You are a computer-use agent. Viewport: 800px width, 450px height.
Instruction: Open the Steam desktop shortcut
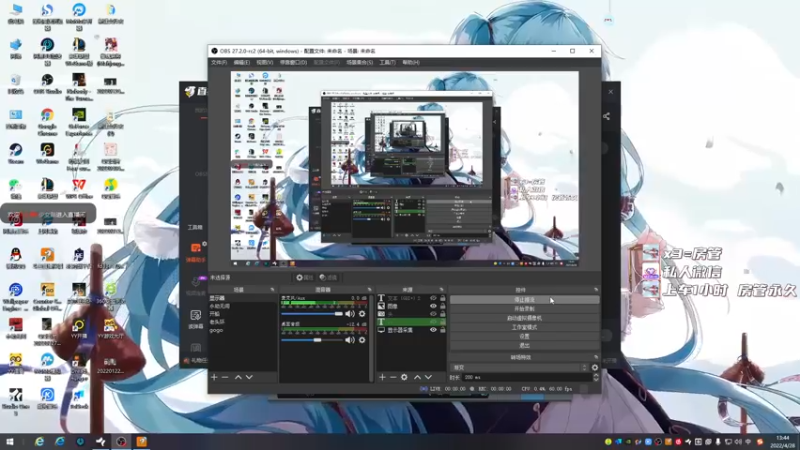point(15,153)
